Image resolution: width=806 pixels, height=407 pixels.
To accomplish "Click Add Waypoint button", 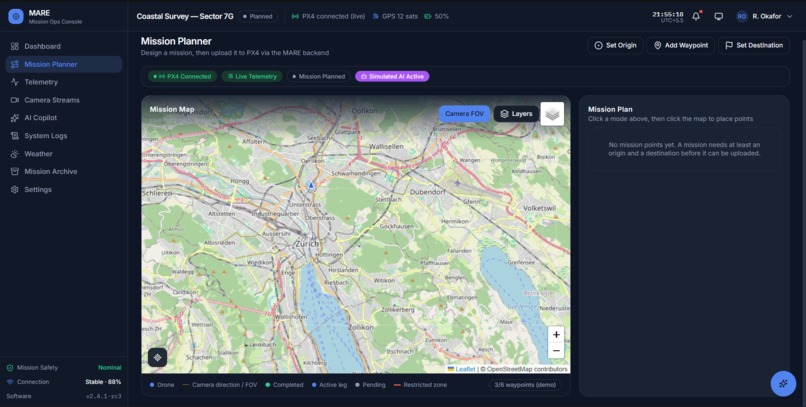I will pyautogui.click(x=681, y=45).
